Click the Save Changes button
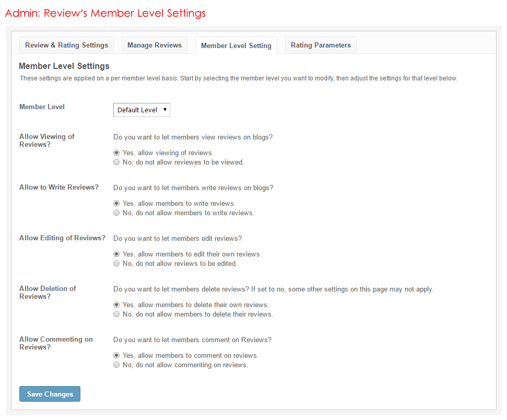The width and height of the screenshot is (507, 420). pyautogui.click(x=50, y=394)
